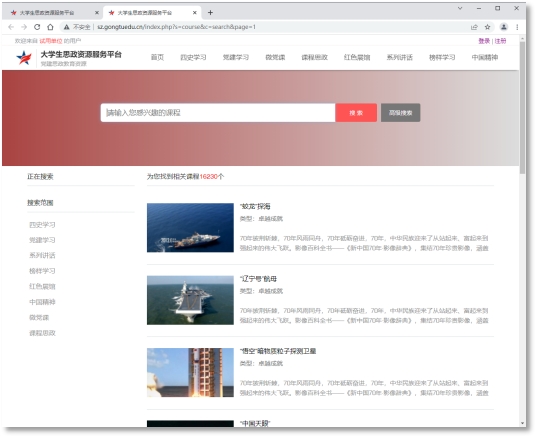Image resolution: width=535 pixels, height=437 pixels.
Task: Open the 微党课 navigation menu item
Action: [275, 57]
